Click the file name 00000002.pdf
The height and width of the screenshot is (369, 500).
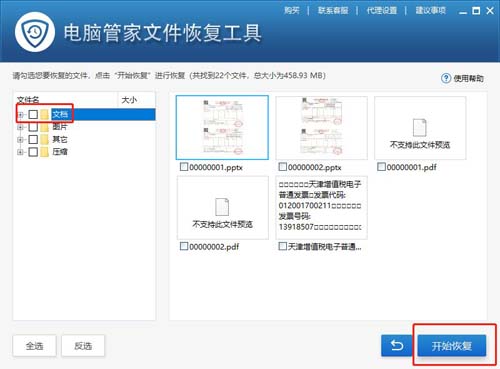click(214, 247)
